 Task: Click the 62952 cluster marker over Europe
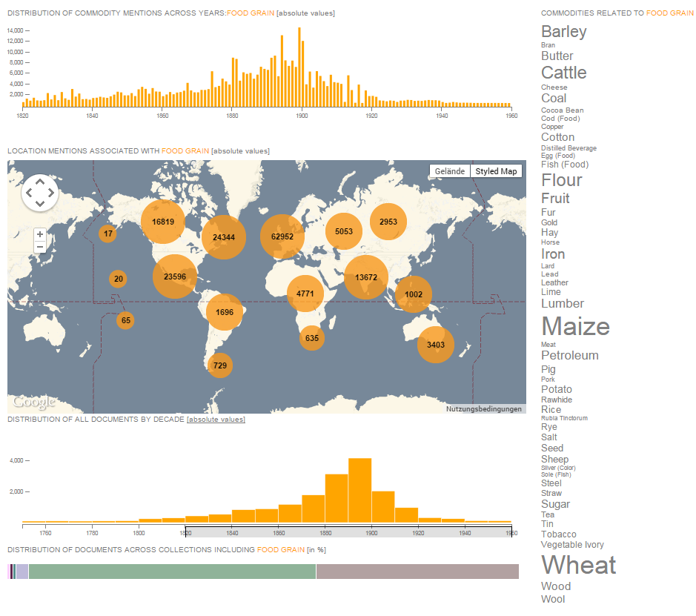282,236
